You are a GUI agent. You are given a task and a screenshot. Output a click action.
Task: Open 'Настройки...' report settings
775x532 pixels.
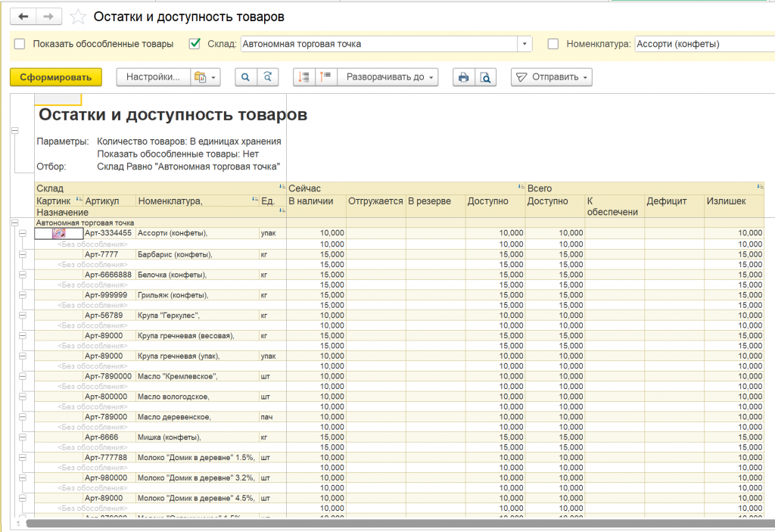tap(153, 77)
